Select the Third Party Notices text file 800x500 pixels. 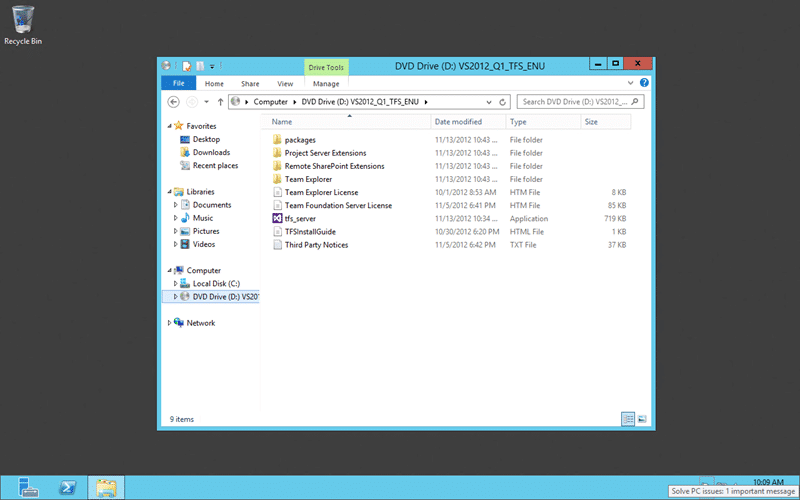311,245
